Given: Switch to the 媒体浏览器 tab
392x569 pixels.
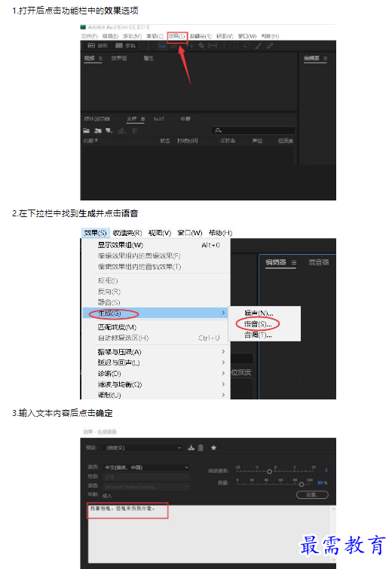Looking at the screenshot, I should pos(97,119).
